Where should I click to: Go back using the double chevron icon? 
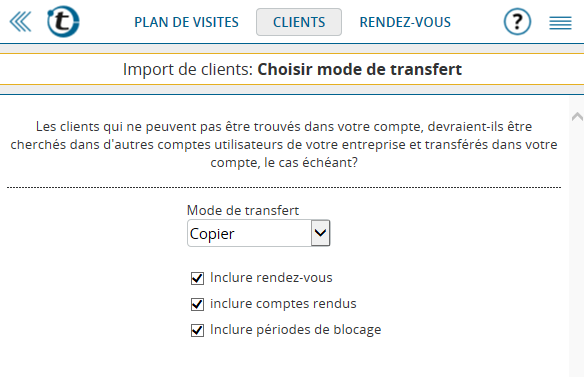pyautogui.click(x=20, y=22)
